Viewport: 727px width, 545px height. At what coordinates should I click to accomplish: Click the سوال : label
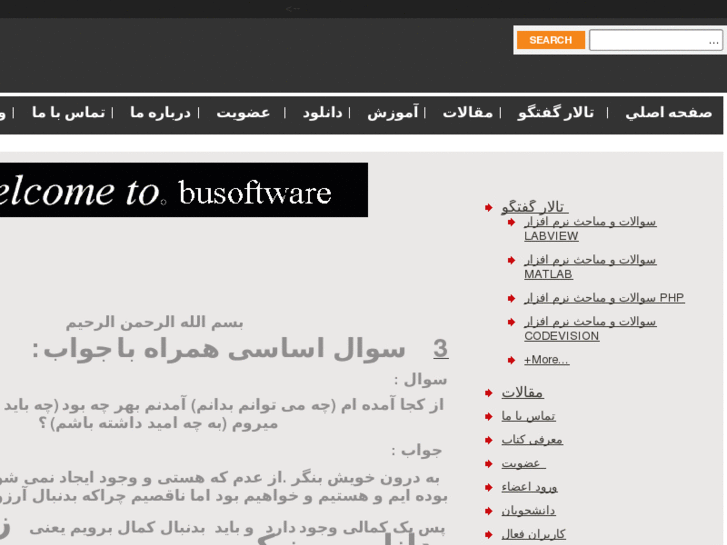tap(421, 380)
